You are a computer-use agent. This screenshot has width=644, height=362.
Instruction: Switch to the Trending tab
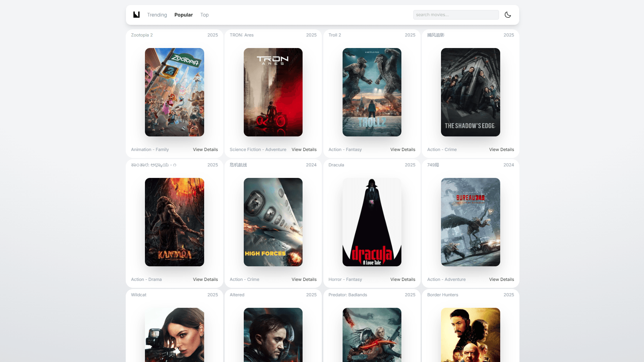tap(157, 15)
